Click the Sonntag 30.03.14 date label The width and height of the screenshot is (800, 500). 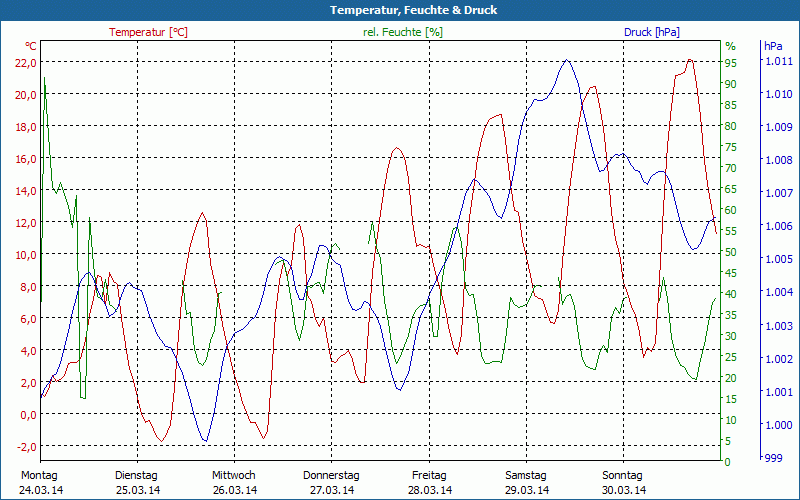[x=624, y=482]
